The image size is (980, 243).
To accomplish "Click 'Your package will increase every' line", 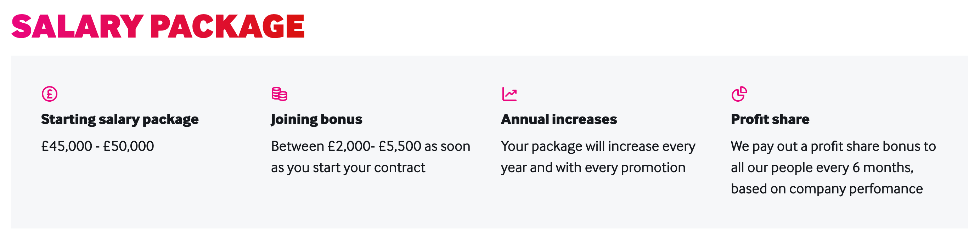I will pyautogui.click(x=598, y=146).
